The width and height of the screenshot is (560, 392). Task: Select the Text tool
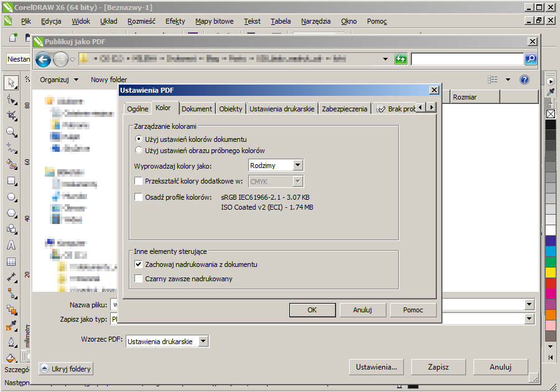[11, 245]
